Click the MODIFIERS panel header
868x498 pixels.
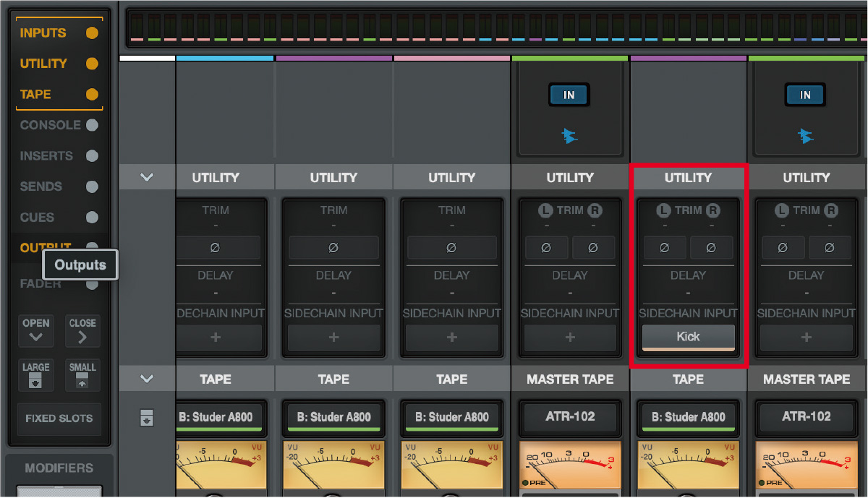(x=59, y=468)
